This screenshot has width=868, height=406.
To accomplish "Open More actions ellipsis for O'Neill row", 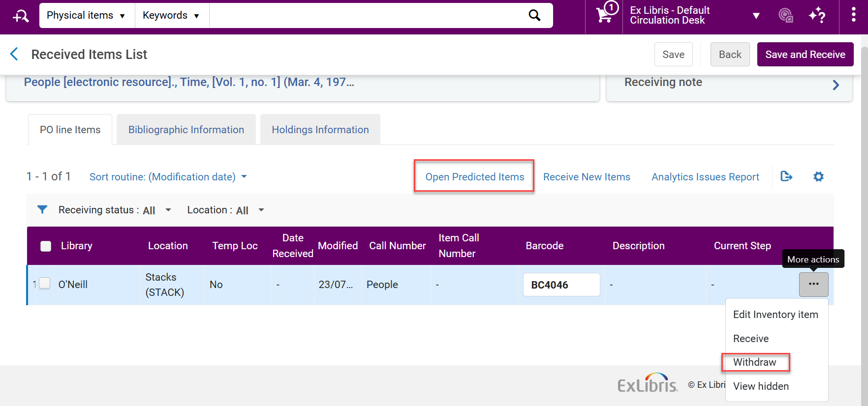I will [x=813, y=284].
